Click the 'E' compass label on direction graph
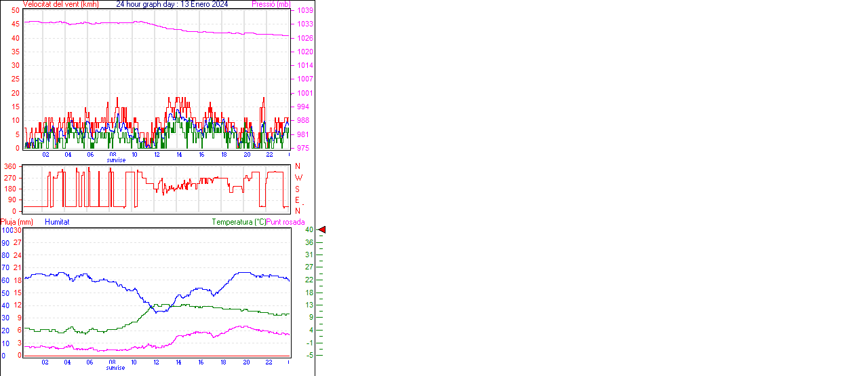 pos(297,200)
